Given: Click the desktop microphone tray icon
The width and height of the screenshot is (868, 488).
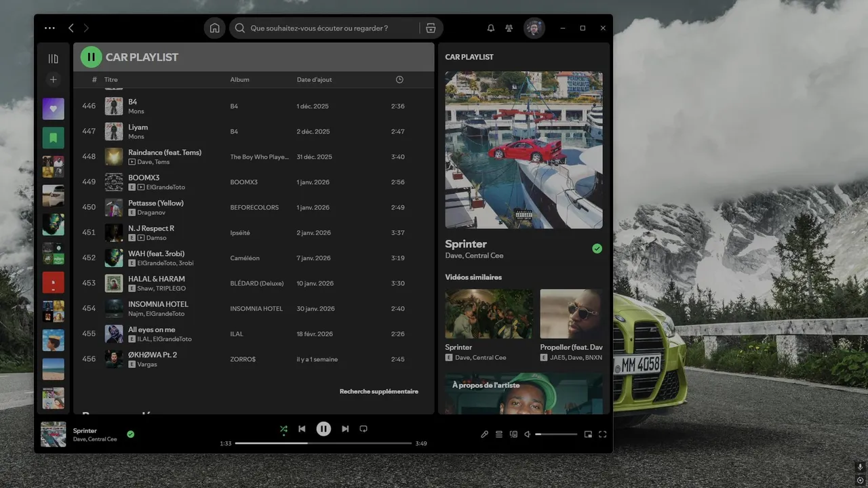Looking at the screenshot, I should pos(860,467).
